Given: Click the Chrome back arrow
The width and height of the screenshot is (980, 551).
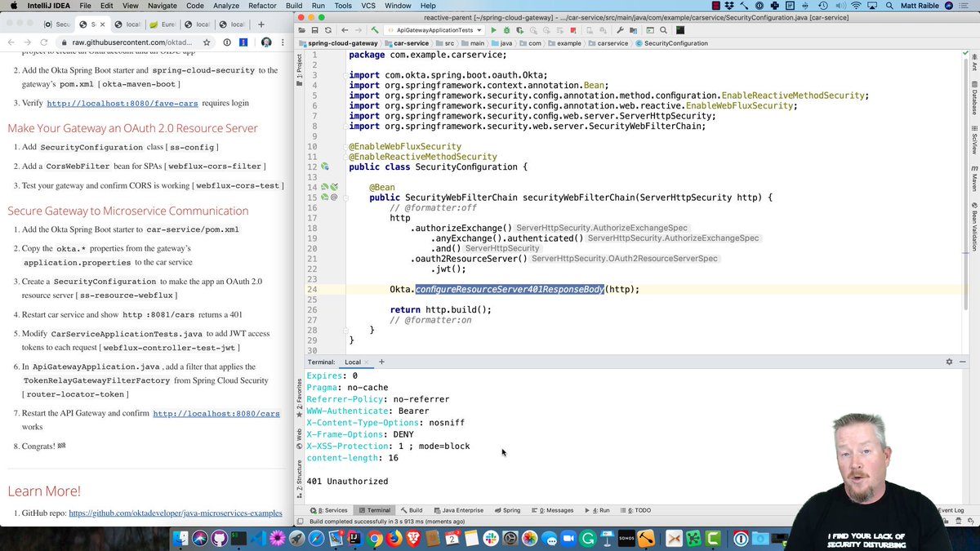Looking at the screenshot, I should click(11, 42).
